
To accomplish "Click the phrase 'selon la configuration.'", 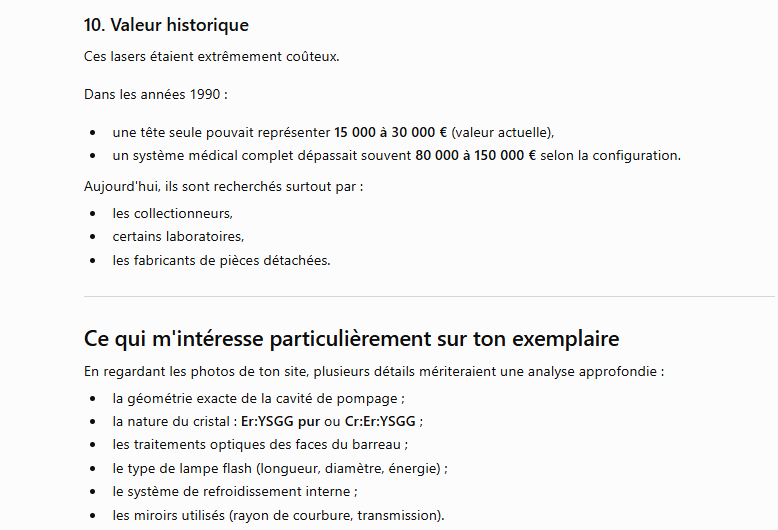I will pyautogui.click(x=610, y=155).
